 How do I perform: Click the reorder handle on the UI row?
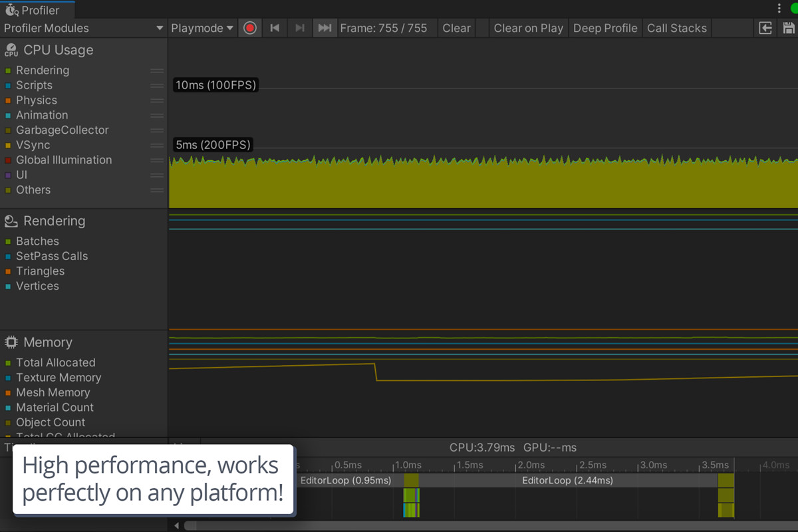tap(157, 175)
